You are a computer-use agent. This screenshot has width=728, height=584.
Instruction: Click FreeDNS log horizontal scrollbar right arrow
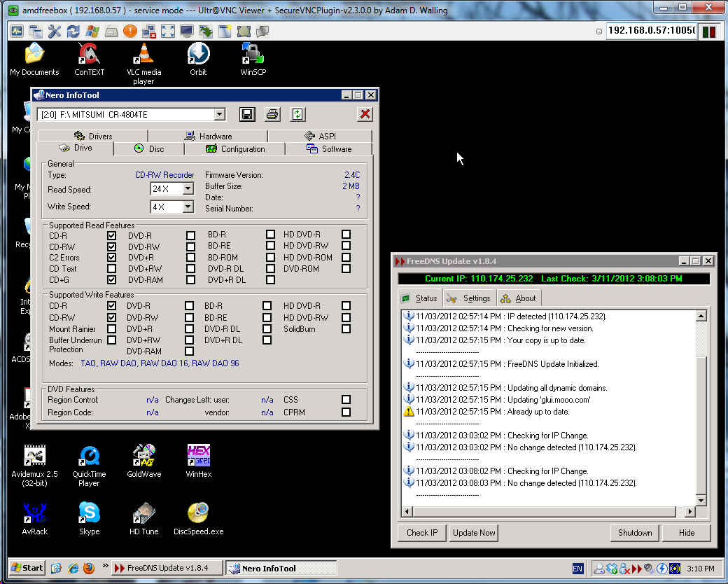point(690,511)
